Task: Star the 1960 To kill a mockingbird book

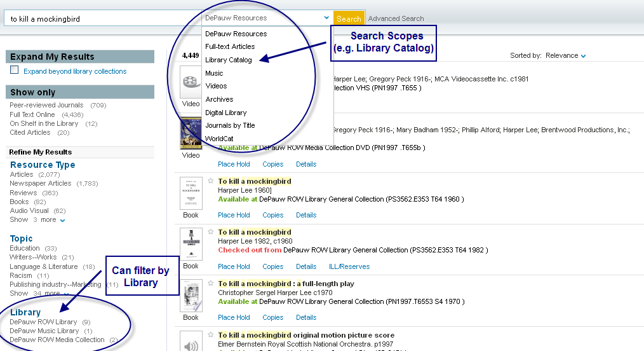Action: (x=211, y=181)
